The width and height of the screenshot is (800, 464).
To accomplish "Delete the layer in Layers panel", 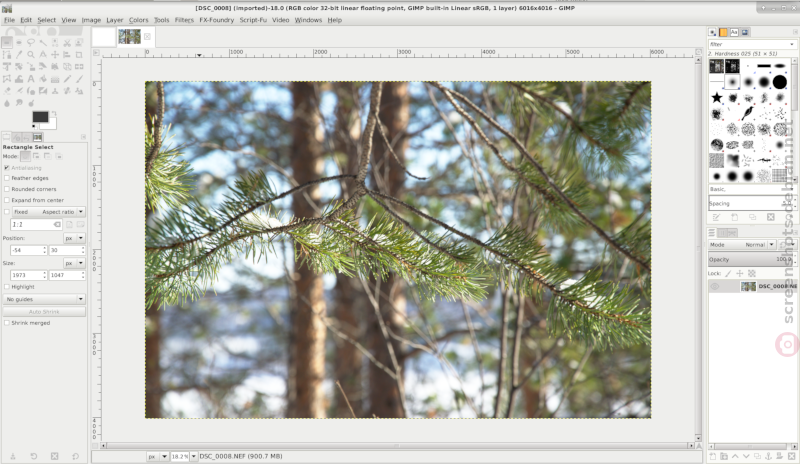I will coord(791,456).
